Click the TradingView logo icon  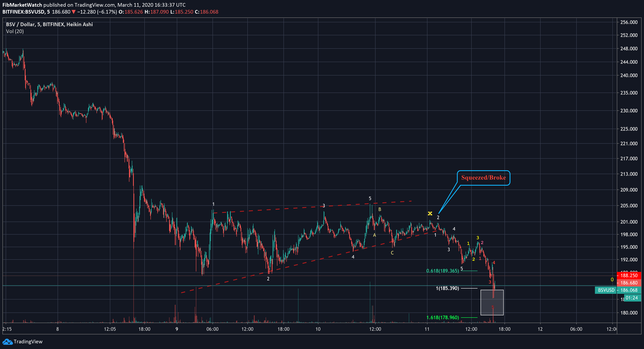tap(7, 341)
